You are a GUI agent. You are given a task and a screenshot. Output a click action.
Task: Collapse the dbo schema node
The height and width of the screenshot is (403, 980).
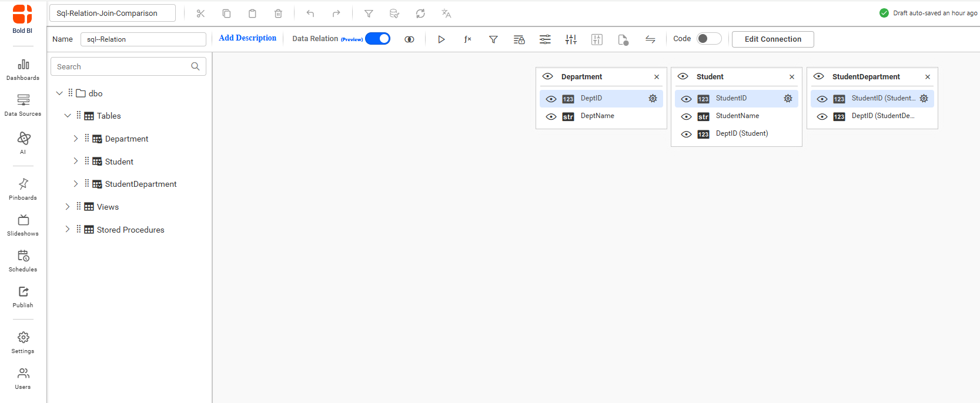click(59, 93)
